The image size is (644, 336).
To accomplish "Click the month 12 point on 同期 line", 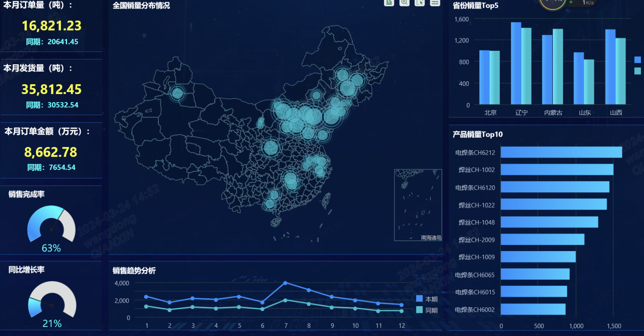I will pyautogui.click(x=402, y=311).
